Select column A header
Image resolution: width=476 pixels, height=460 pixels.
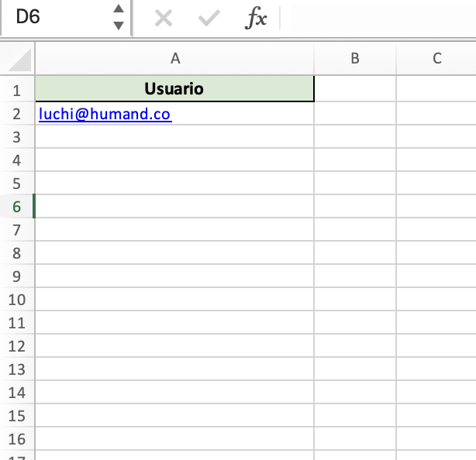[174, 58]
